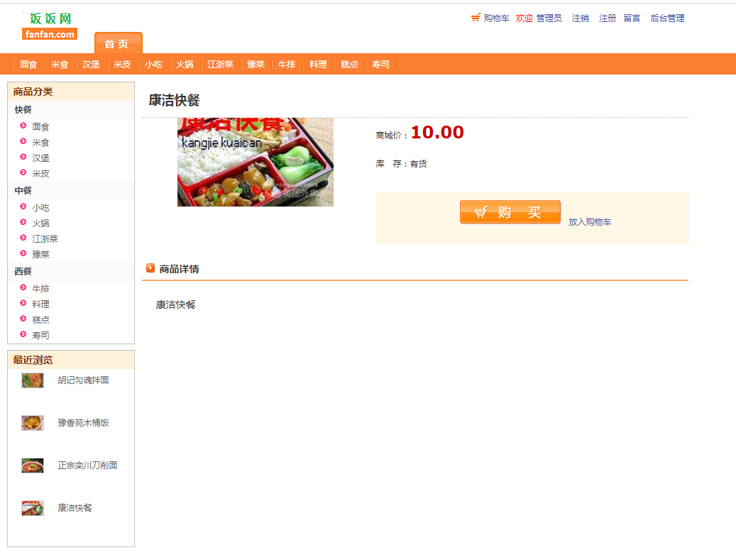The width and height of the screenshot is (736, 560).
Task: Click the 快餐 category heading
Action: click(23, 109)
